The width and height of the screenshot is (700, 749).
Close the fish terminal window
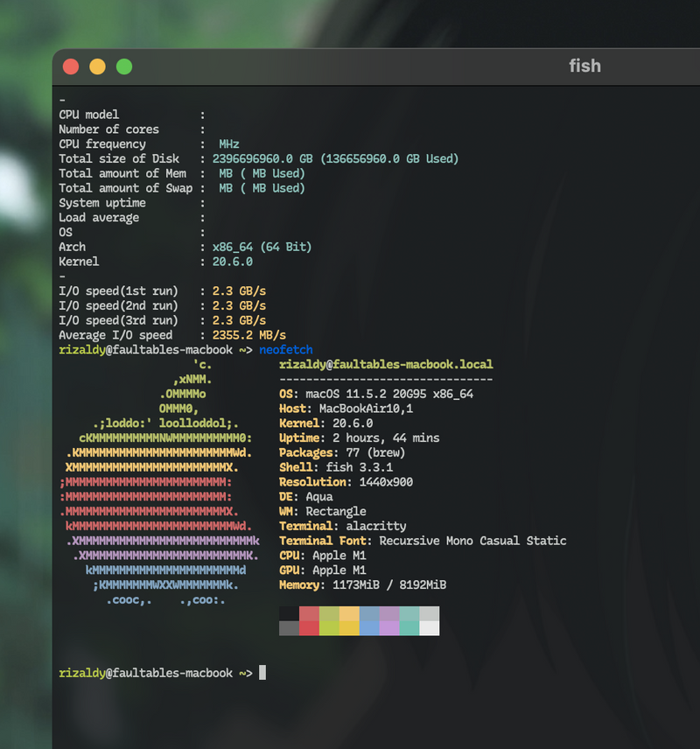71,66
